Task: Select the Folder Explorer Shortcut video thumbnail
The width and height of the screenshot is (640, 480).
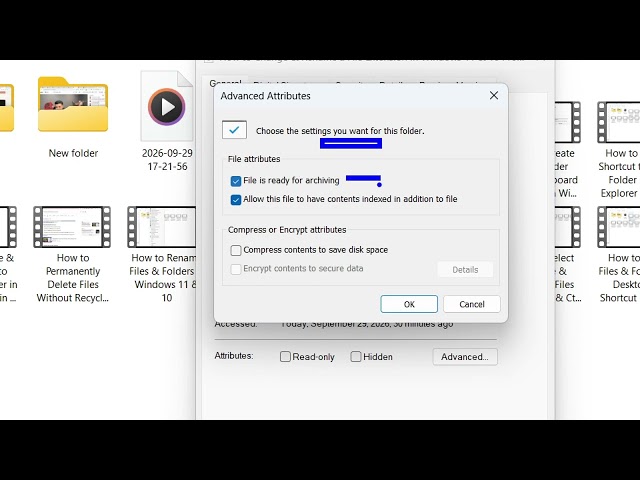Action: 619,122
